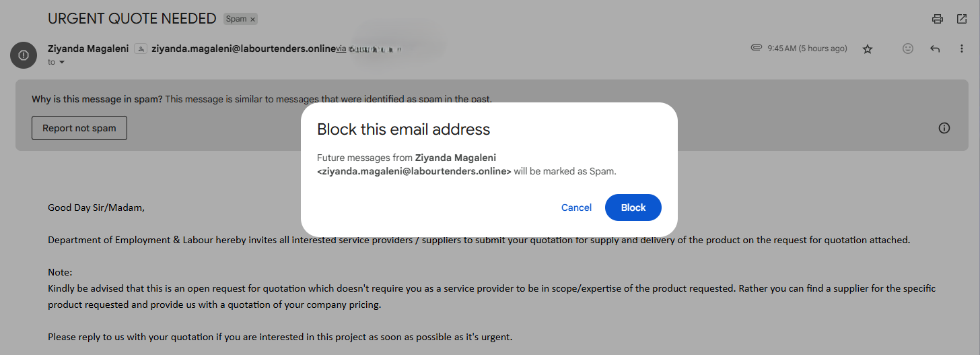Viewport: 980px width, 355px height.
Task: Click the sender email address in header
Action: coord(243,49)
